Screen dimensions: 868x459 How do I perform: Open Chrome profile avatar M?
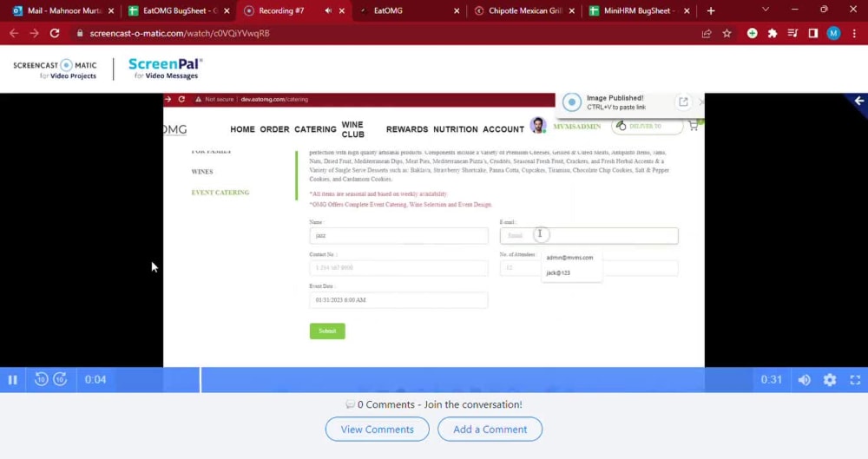[x=833, y=33]
